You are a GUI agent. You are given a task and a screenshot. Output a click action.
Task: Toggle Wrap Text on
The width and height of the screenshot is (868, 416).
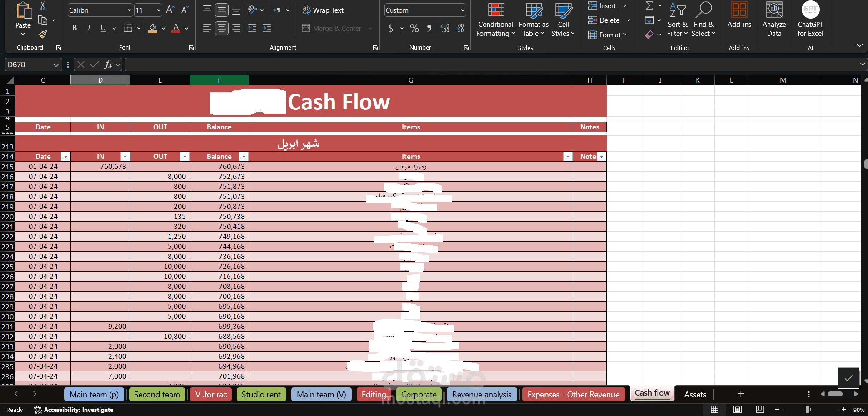click(x=323, y=10)
